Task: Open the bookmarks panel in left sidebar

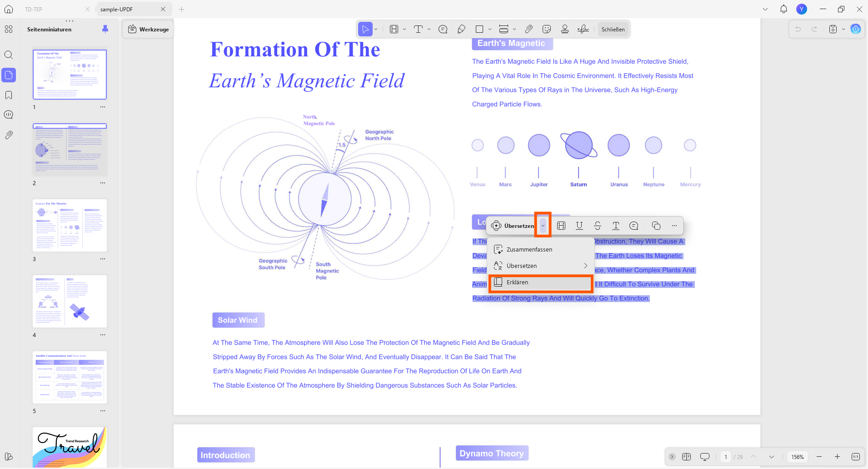Action: [x=9, y=95]
